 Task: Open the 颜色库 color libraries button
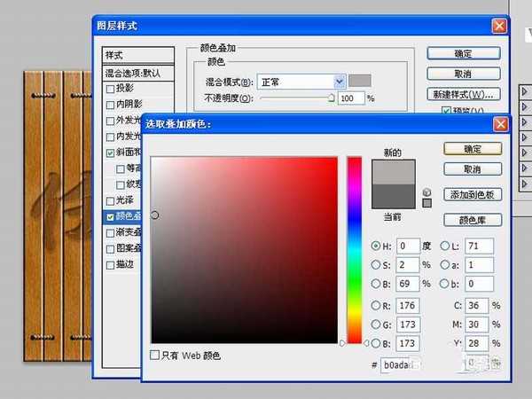click(x=473, y=220)
